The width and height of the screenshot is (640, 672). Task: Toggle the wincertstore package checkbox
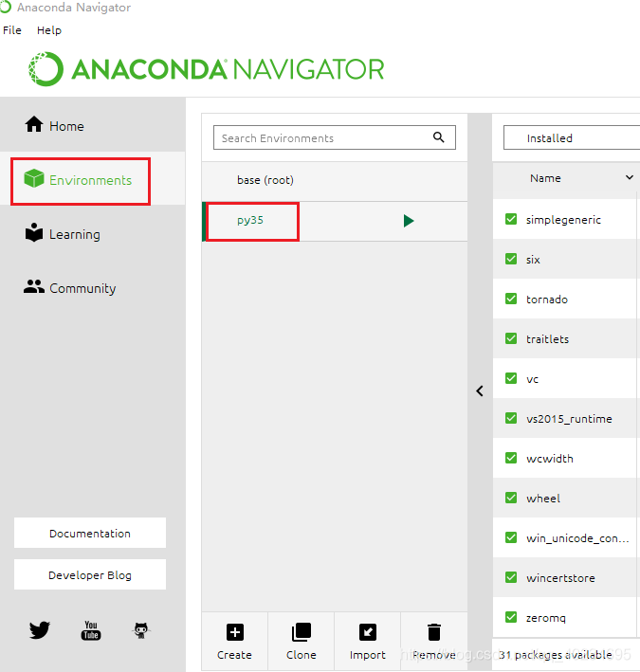pos(511,577)
